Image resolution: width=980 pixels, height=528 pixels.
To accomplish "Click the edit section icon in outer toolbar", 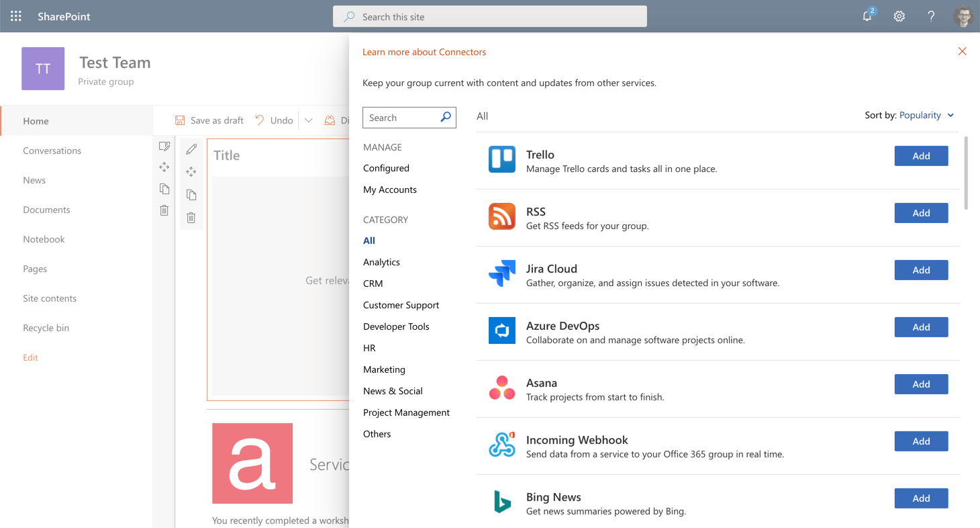I will (164, 146).
